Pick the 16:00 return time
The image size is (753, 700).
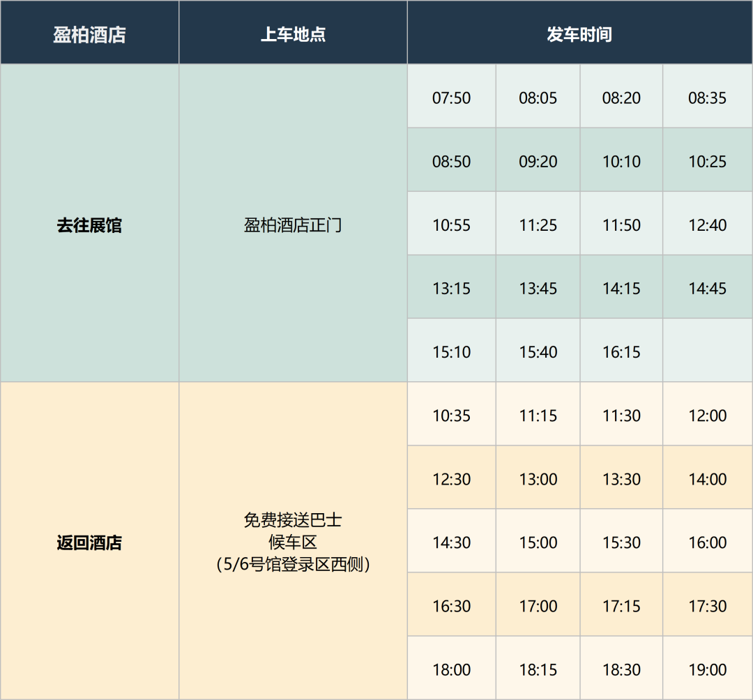tap(708, 540)
